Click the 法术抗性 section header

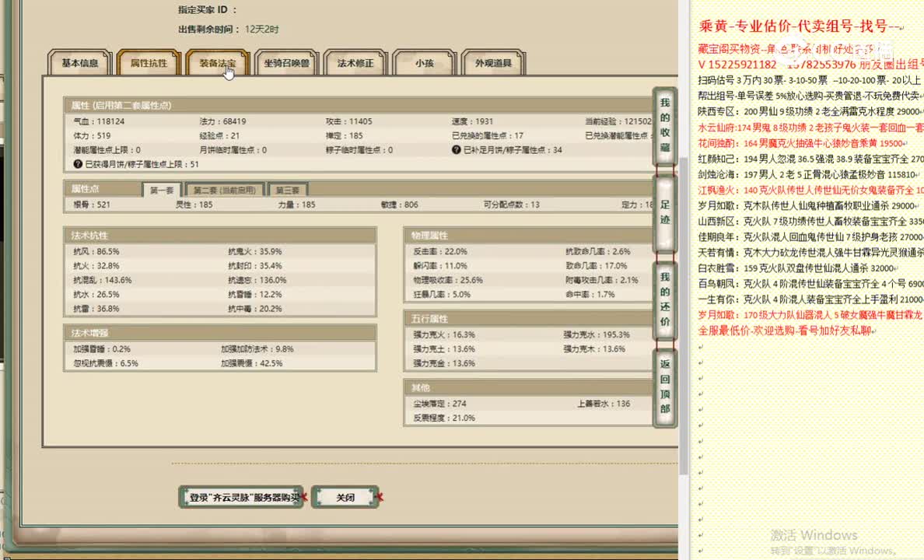tap(220, 235)
